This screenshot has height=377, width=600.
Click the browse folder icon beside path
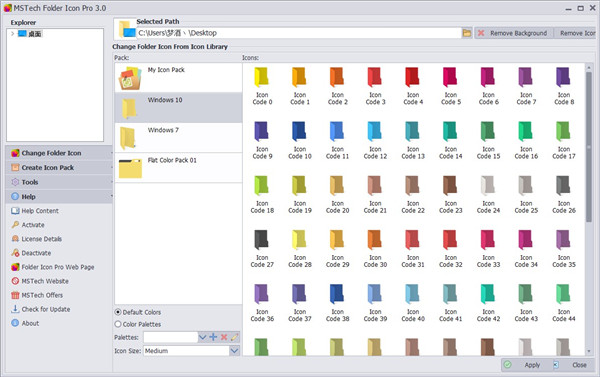pos(467,33)
